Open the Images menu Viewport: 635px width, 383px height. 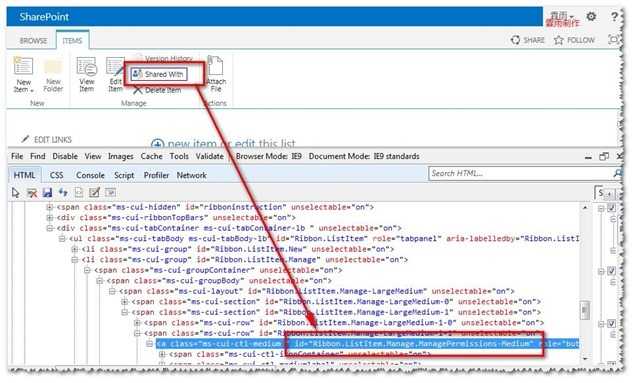pos(121,156)
